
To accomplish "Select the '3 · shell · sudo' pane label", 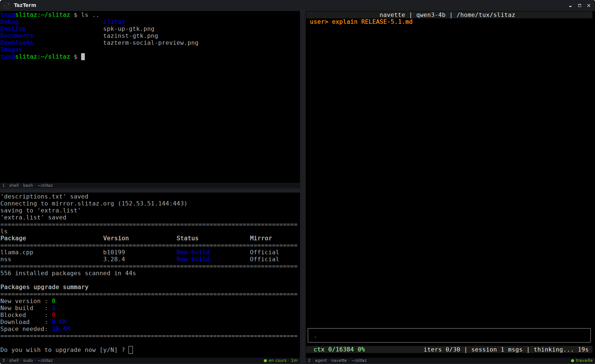I will click(x=28, y=361).
